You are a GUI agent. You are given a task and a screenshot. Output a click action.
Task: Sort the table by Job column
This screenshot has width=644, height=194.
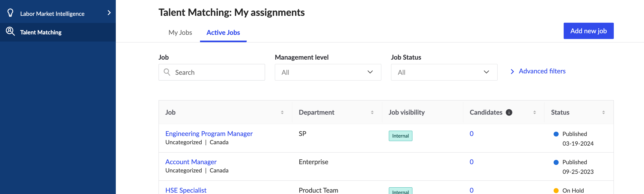282,113
